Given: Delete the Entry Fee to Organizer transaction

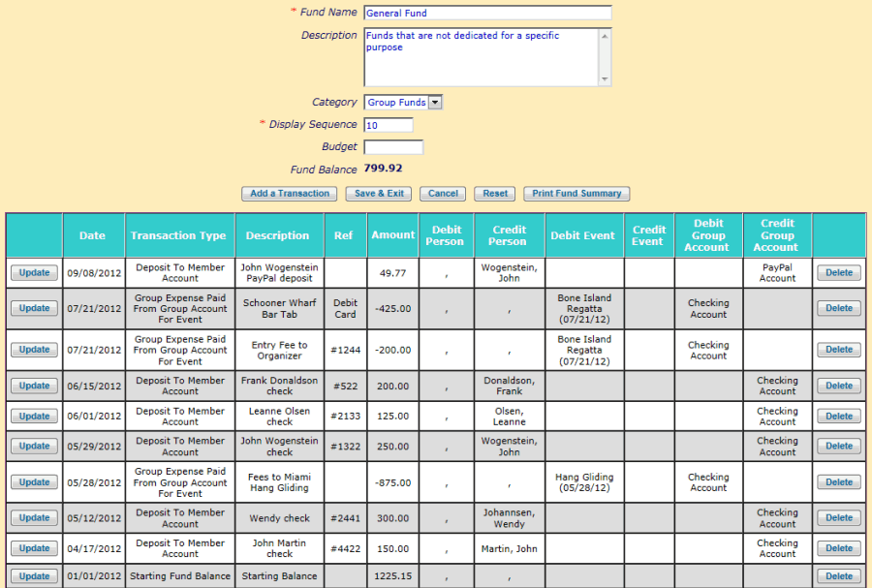Looking at the screenshot, I should pyautogui.click(x=839, y=350).
